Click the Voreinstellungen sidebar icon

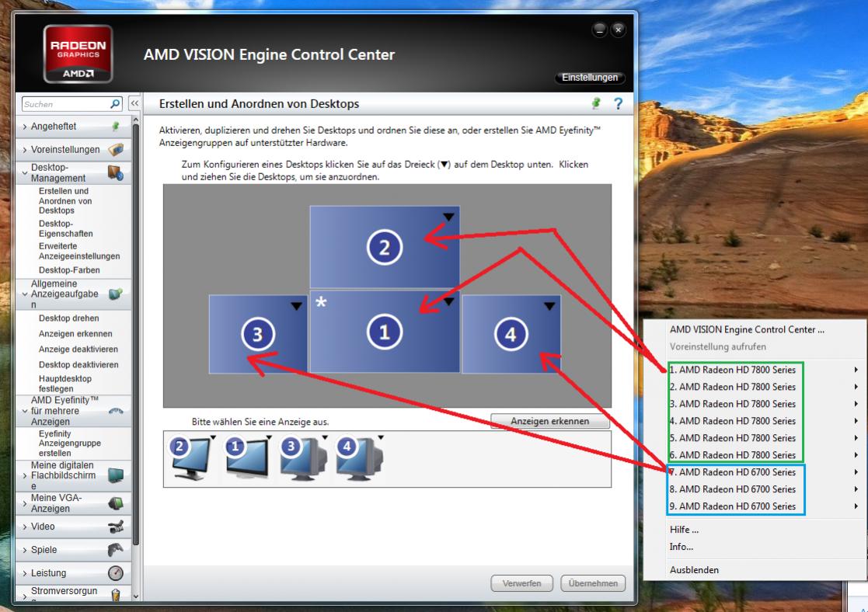pyautogui.click(x=116, y=149)
